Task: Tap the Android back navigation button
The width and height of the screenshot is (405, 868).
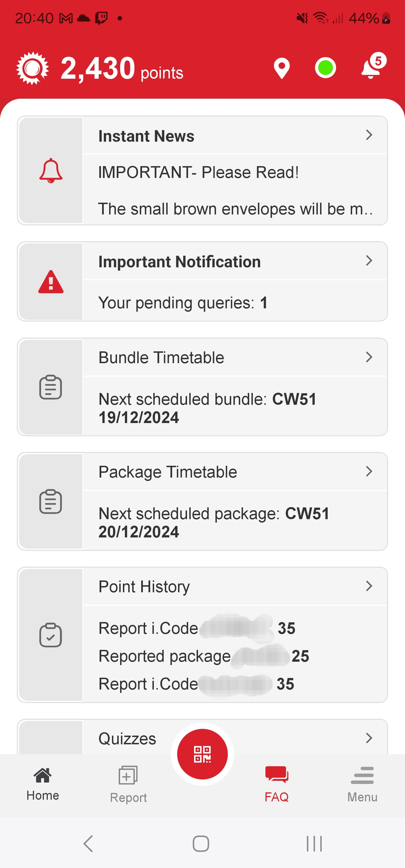Action: click(88, 844)
